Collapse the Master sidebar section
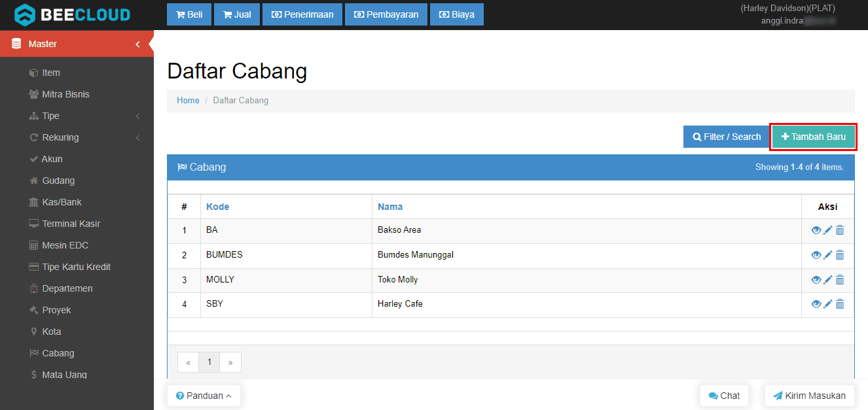 pos(77,44)
